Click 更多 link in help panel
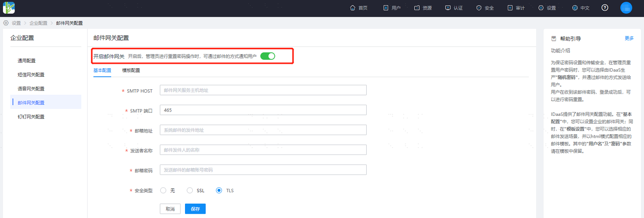 [629, 38]
